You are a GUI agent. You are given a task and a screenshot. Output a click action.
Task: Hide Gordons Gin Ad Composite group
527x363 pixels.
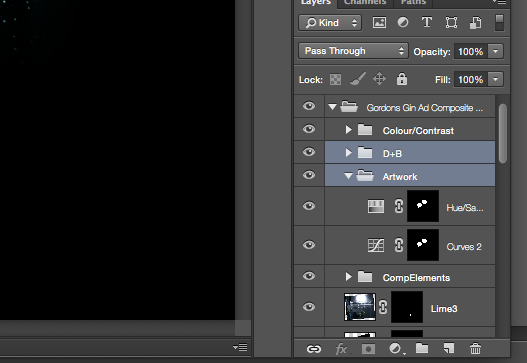pyautogui.click(x=309, y=106)
